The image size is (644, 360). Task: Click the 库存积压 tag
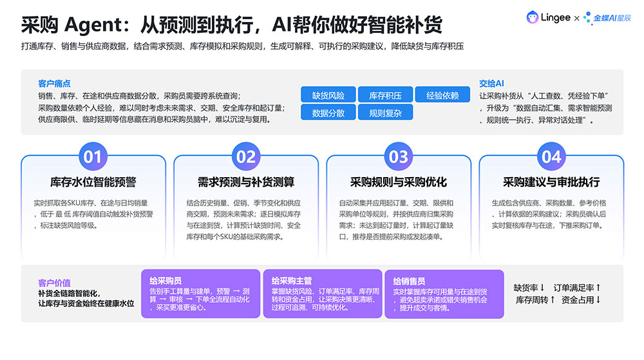pyautogui.click(x=385, y=95)
